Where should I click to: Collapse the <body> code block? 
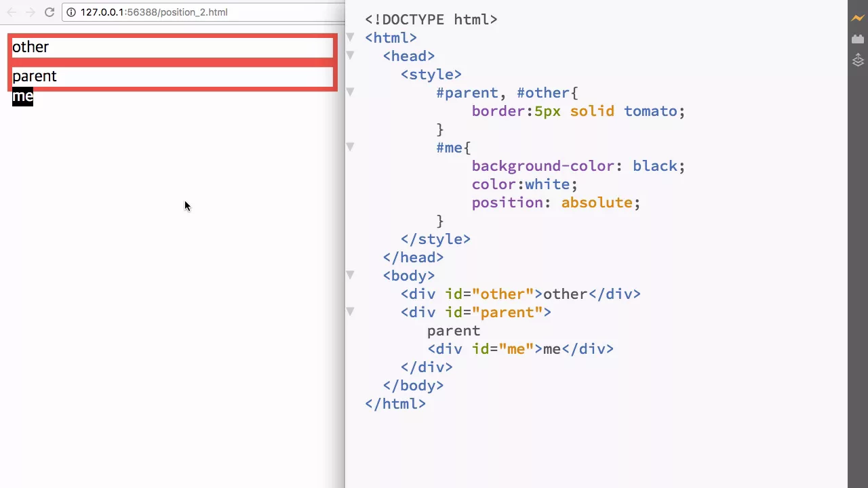[x=350, y=274]
